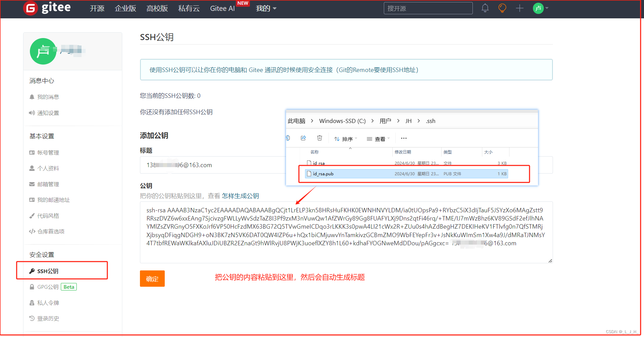Image resolution: width=644 pixels, height=337 pixels.
Task: Expand chevron after 用户 in breadcrumb
Action: coord(398,121)
